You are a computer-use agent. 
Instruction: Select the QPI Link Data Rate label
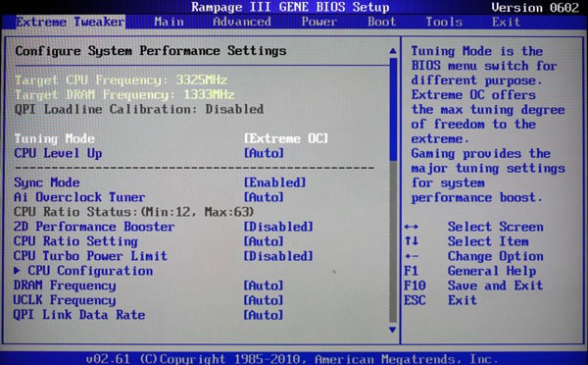point(79,315)
